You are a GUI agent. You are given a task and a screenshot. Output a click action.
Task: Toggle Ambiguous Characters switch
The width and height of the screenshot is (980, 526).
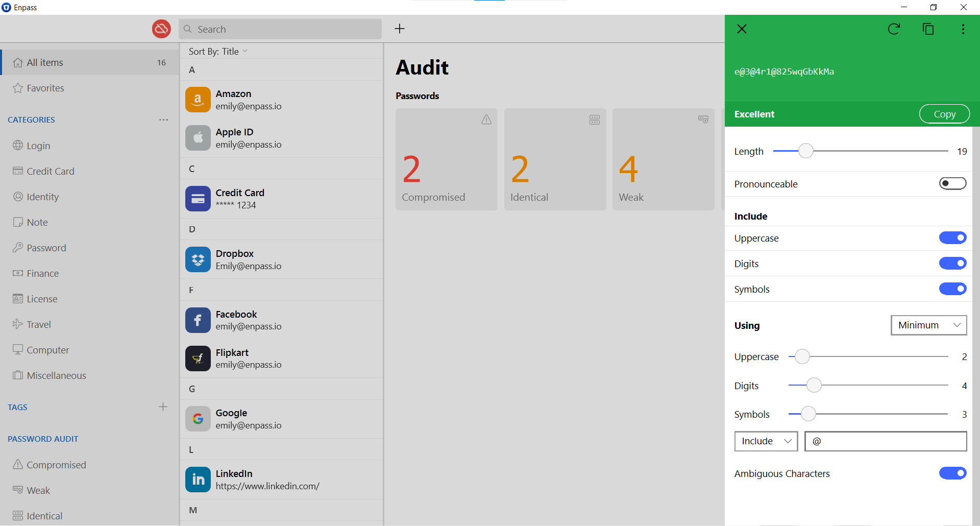(x=953, y=473)
